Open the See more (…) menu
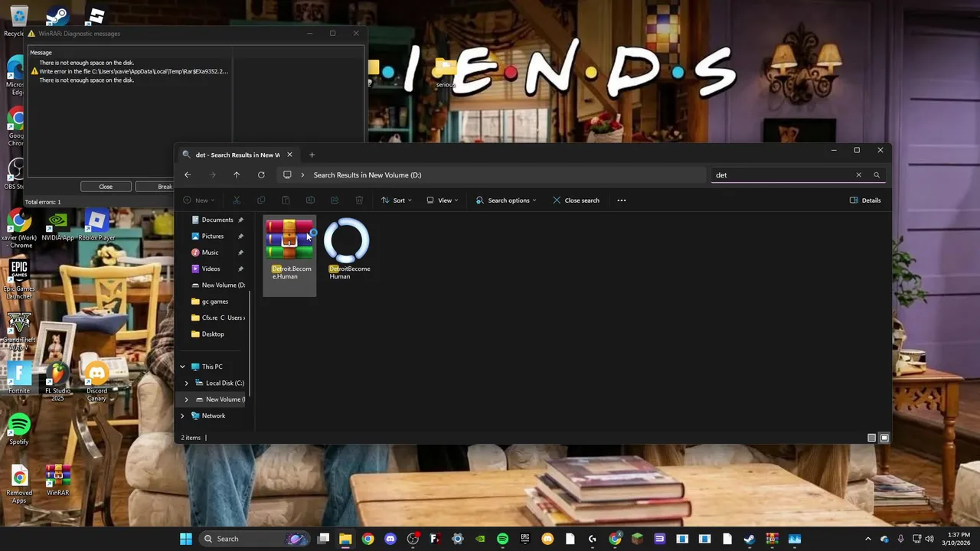The width and height of the screenshot is (980, 551). (622, 201)
